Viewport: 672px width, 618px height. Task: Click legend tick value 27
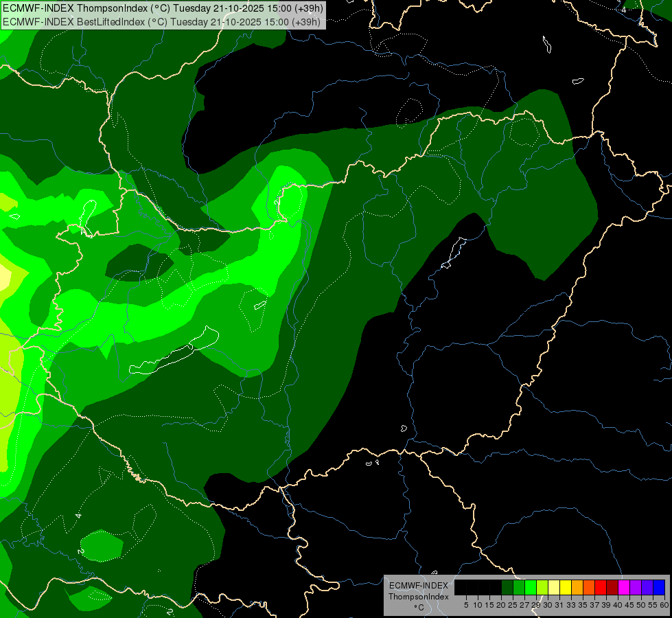pos(524,605)
